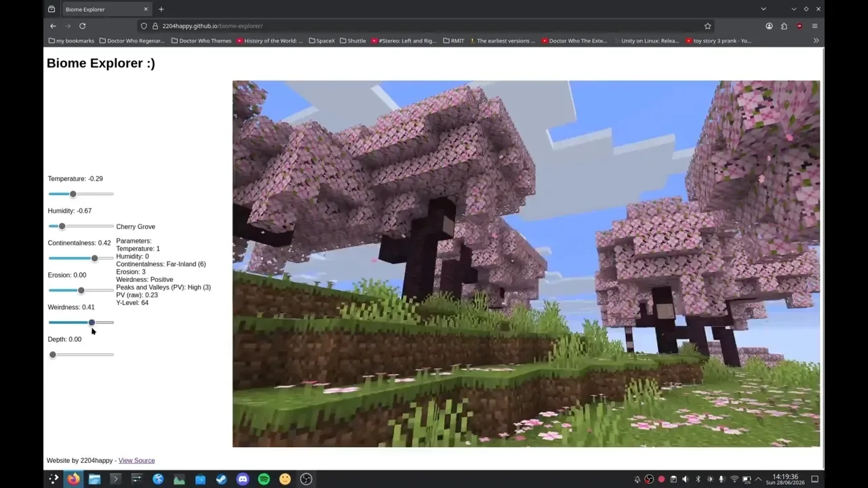Click the 'Cherry Grove' biome name text
This screenshot has height=488, width=868.
pos(136,226)
